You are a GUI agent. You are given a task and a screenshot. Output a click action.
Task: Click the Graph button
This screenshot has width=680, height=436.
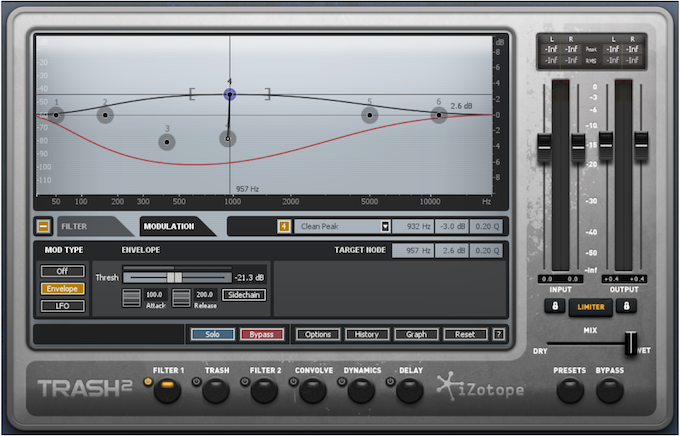[x=416, y=334]
